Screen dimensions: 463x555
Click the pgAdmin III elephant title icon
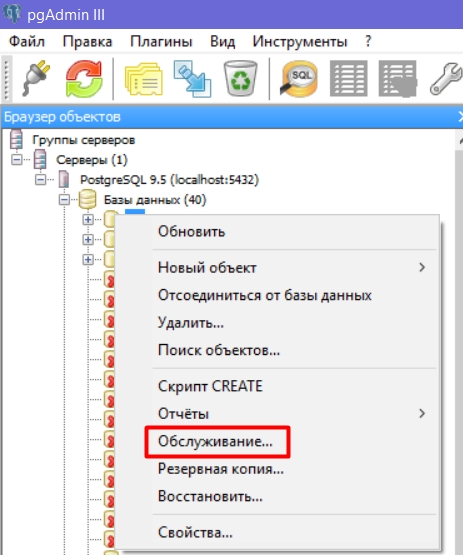[x=12, y=13]
